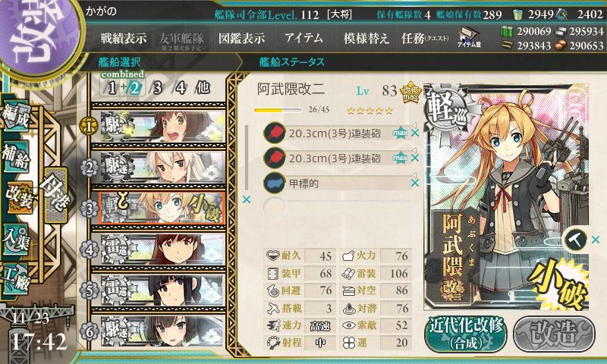The image size is (607, 364).
Task: Open the 入渠 repair dock sidebar icon
Action: 16,240
